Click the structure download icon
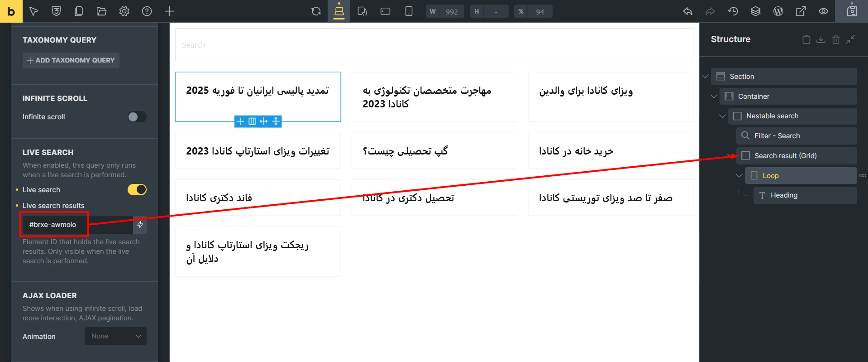Viewport: 868px width, 362px height. (821, 39)
